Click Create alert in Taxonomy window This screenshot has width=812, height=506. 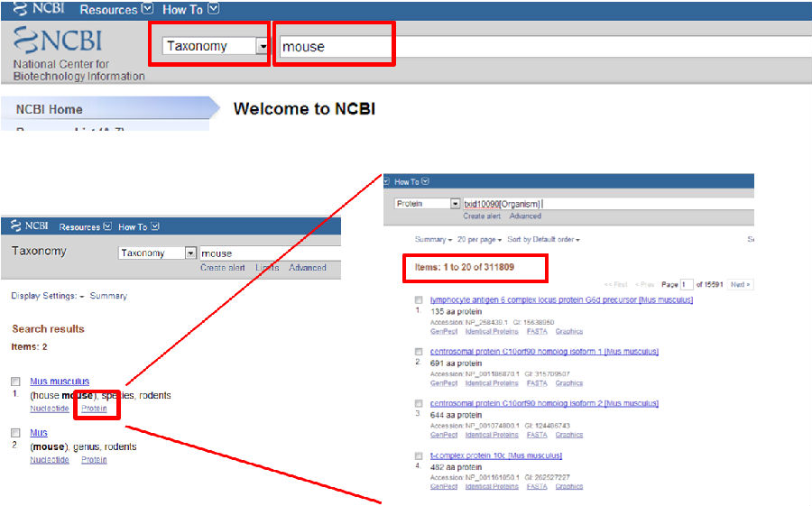[x=223, y=268]
